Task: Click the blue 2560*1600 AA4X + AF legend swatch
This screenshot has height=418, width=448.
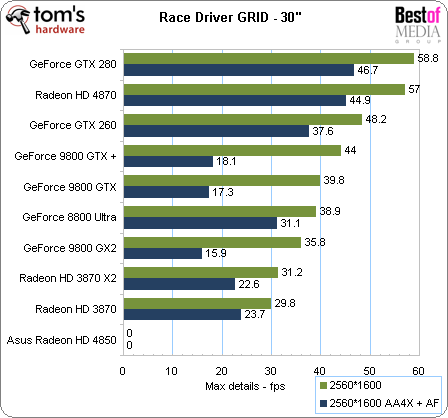Action: pyautogui.click(x=323, y=404)
